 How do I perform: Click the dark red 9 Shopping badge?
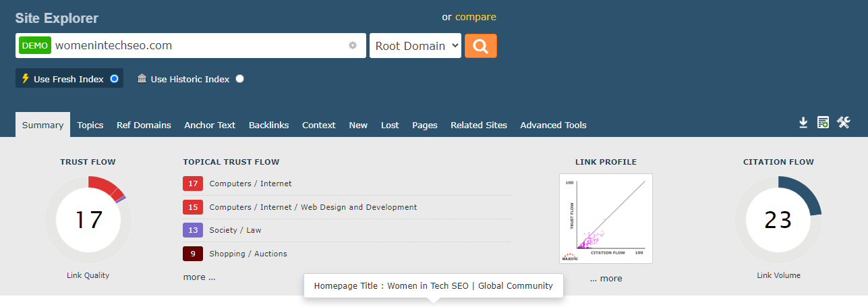tap(193, 254)
